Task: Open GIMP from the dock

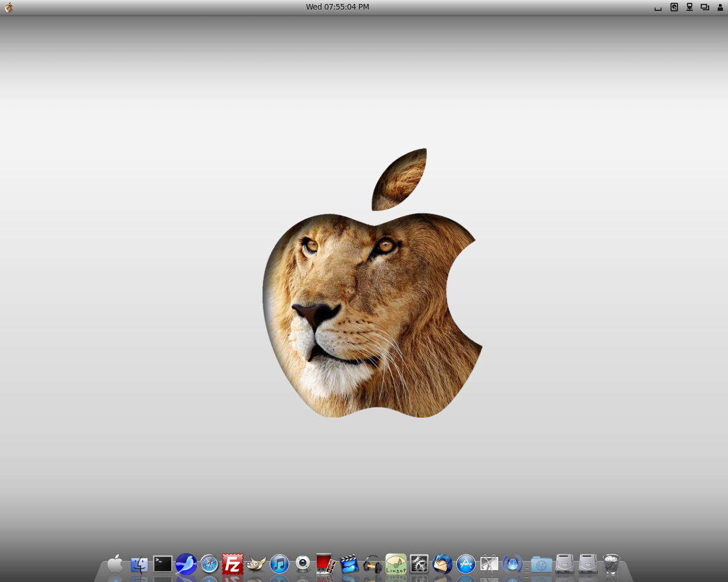Action: 256,564
